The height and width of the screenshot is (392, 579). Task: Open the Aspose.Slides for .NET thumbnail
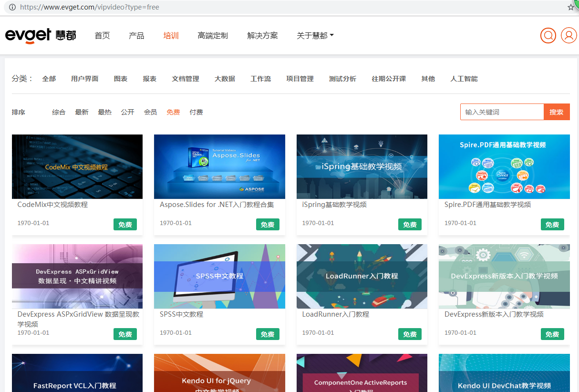tap(219, 166)
